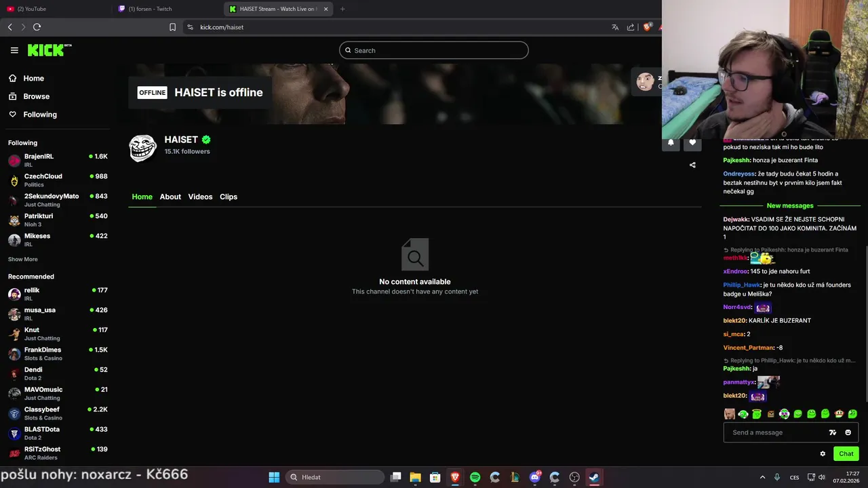Open recommended channel rellik
868x488 pixels.
[58, 294]
